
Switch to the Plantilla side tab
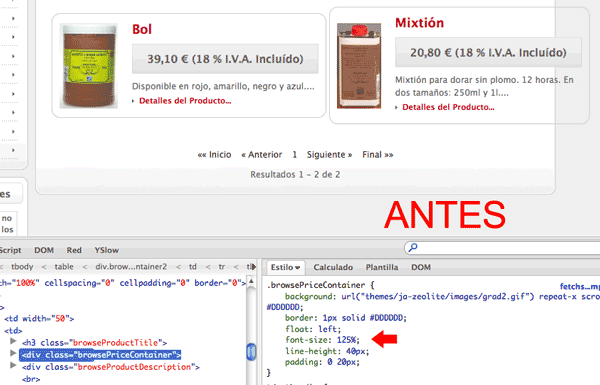[x=382, y=268]
